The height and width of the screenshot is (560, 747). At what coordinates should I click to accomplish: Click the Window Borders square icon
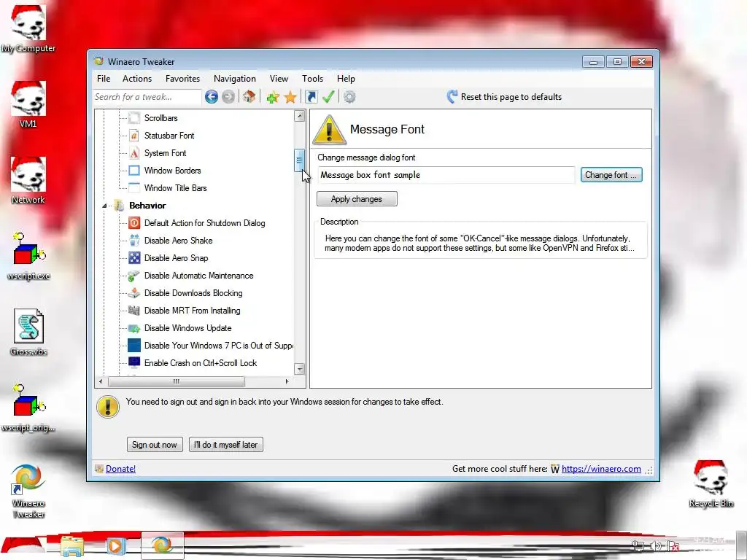point(134,171)
